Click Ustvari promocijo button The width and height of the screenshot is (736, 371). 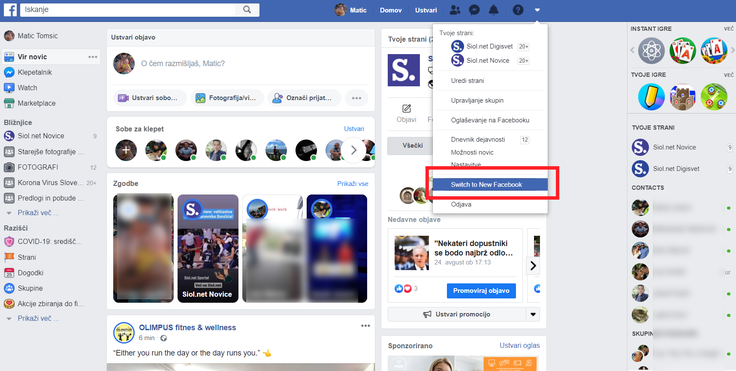click(456, 314)
